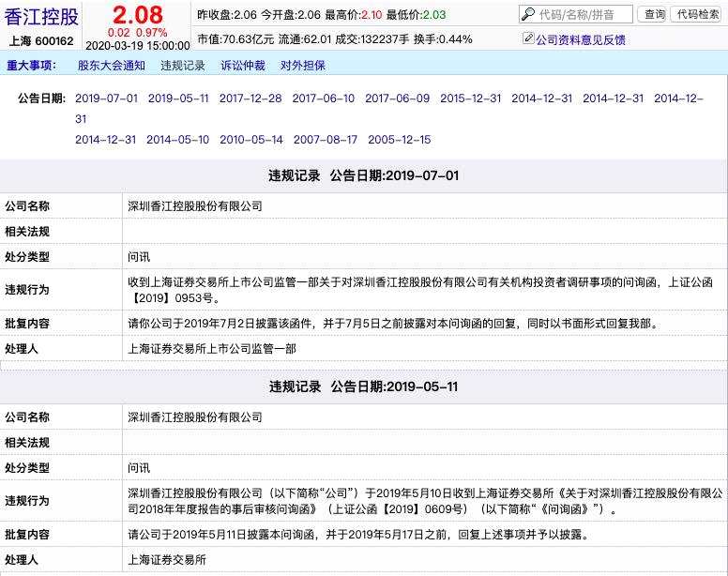This screenshot has height=576, width=728.
Task: Click 批复内容 text mentioning 2019年7月2日
Action: point(394,324)
